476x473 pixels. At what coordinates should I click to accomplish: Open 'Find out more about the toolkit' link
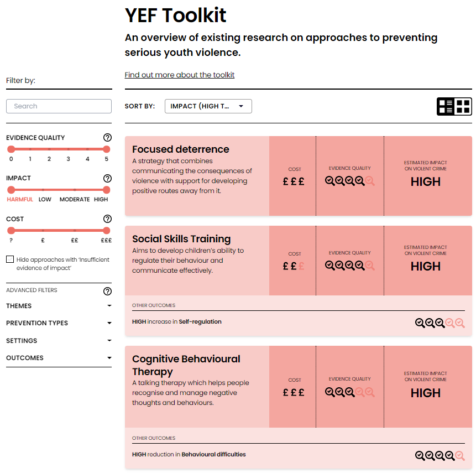click(x=179, y=75)
